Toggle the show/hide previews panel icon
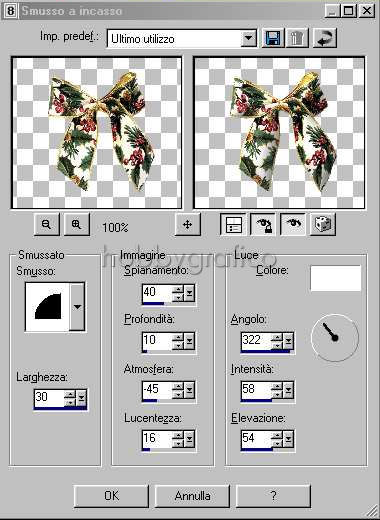This screenshot has height=520, width=380. pos(233,224)
